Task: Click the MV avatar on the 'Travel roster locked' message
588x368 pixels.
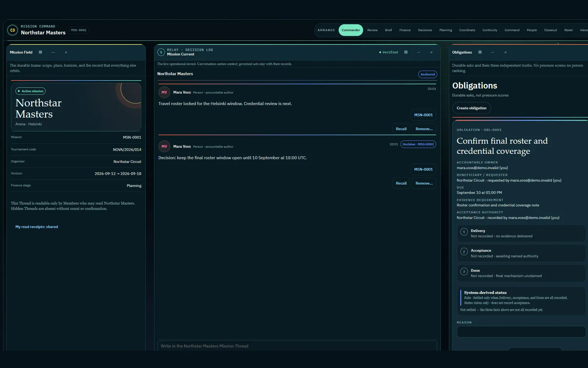Action: pyautogui.click(x=164, y=92)
